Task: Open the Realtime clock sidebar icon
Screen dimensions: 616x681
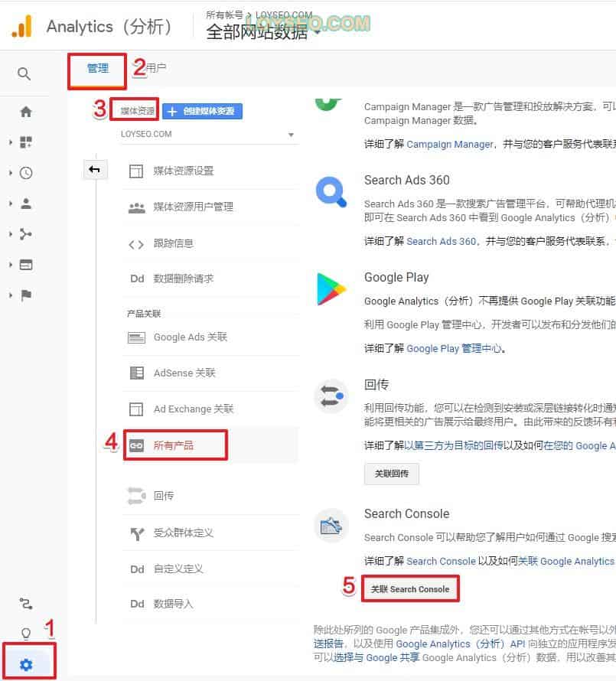Action: point(26,173)
